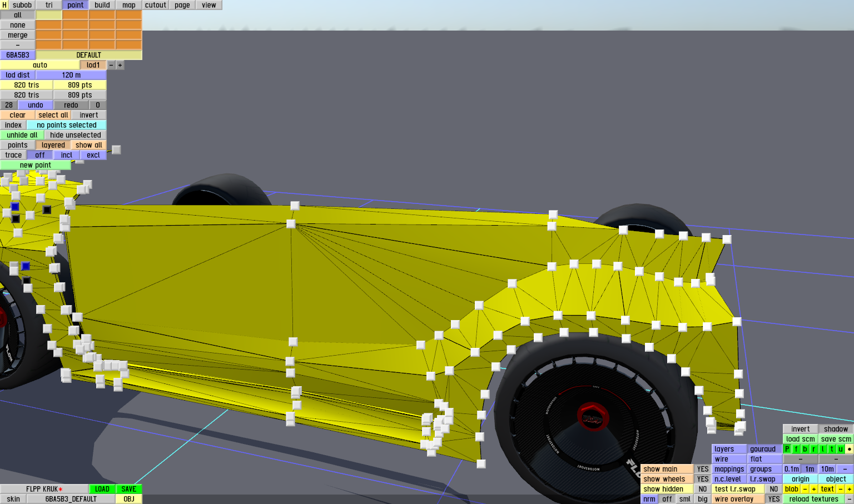The image size is (854, 504).
Task: Choose layered points display
Action: [x=53, y=145]
